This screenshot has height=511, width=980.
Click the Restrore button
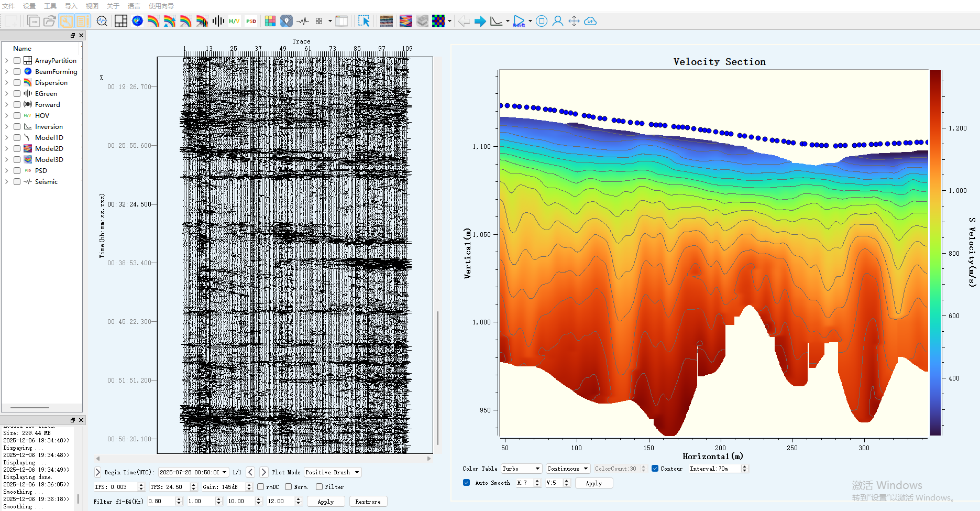point(368,502)
